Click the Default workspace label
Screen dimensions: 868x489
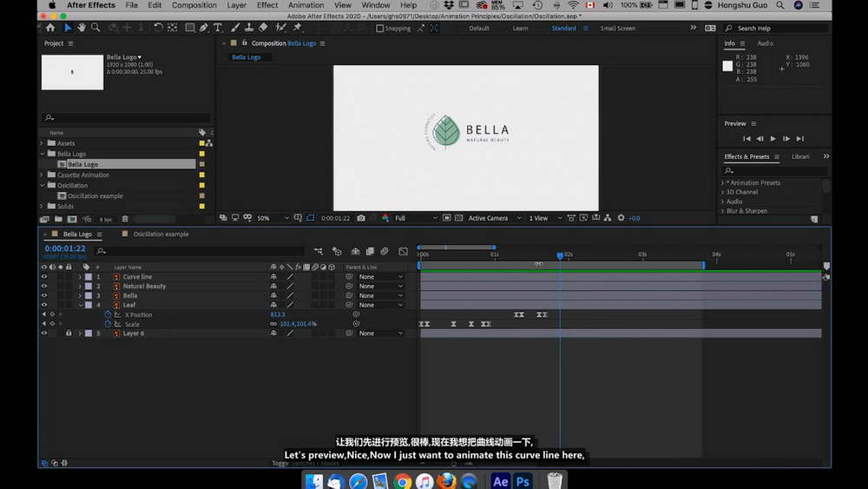(x=479, y=29)
